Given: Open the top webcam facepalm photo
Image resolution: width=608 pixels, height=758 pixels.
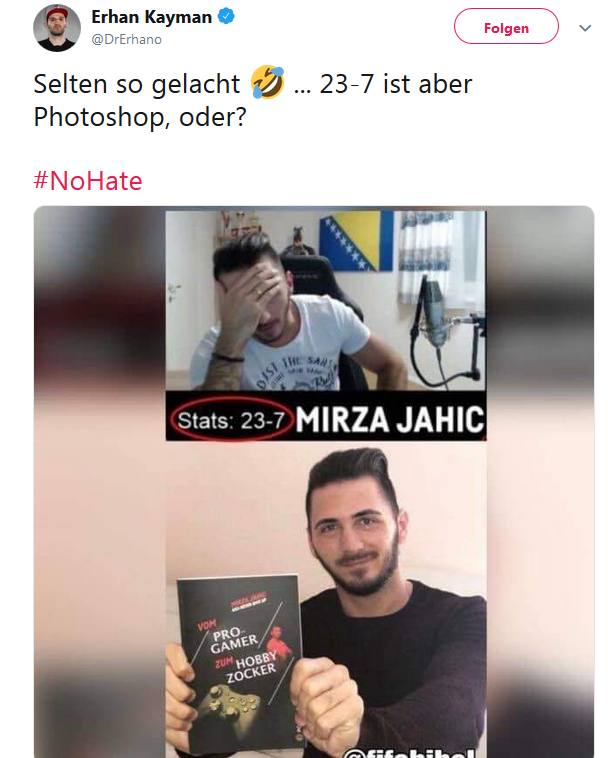Looking at the screenshot, I should point(326,300).
